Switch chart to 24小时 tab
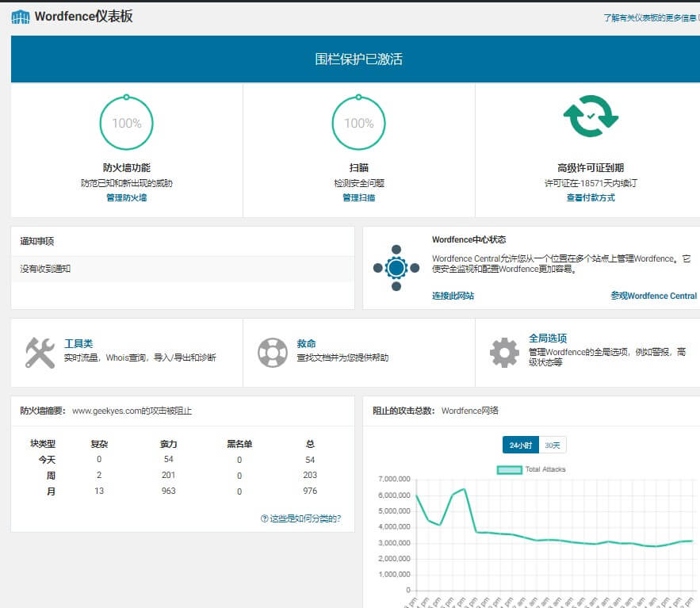The height and width of the screenshot is (608, 700). point(521,445)
